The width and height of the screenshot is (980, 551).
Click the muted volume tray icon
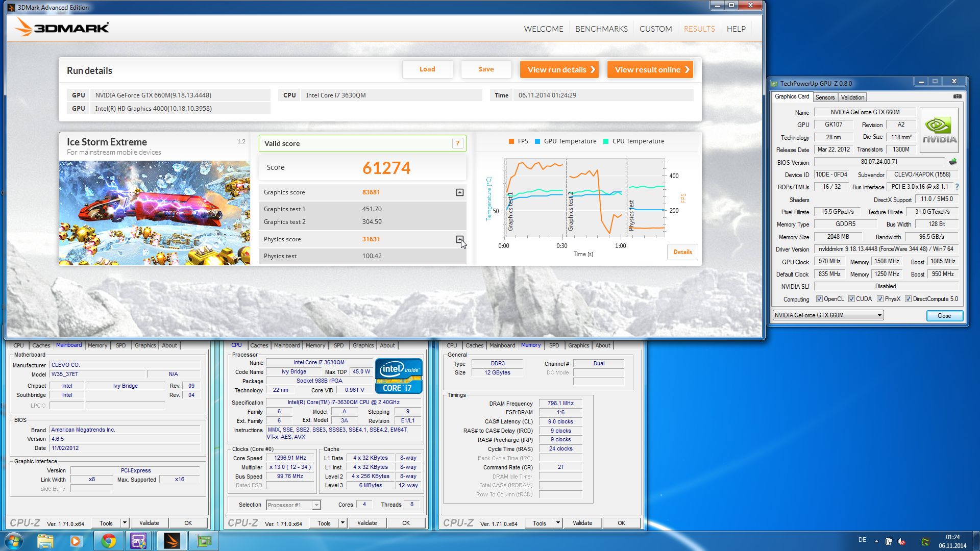coord(901,541)
